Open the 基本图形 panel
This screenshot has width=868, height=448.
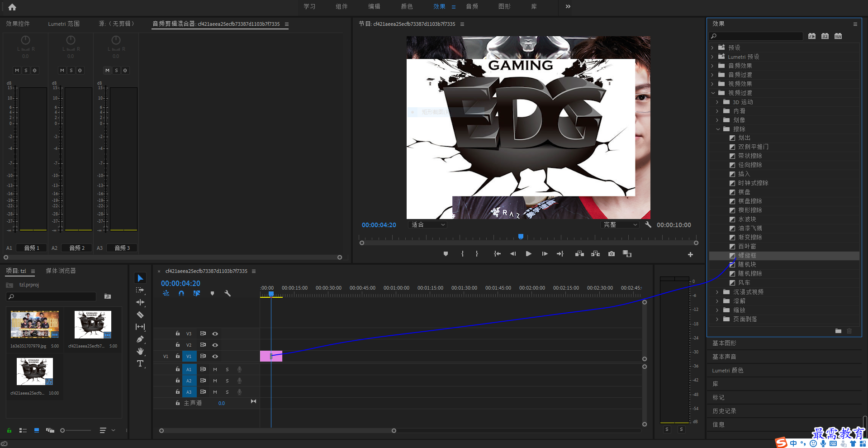point(724,343)
